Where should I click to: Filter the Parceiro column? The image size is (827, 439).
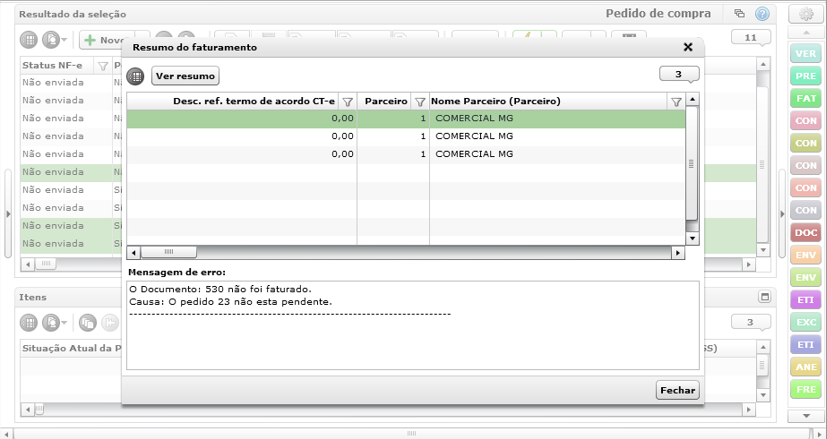(x=420, y=102)
